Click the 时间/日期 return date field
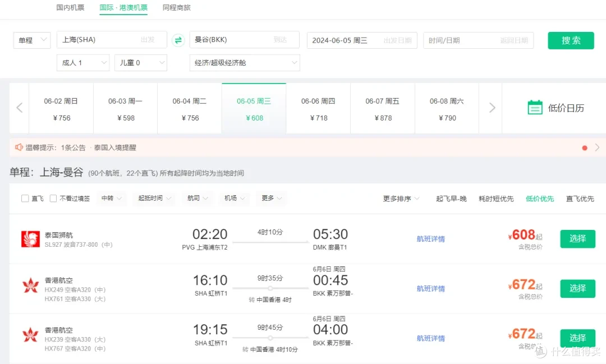The image size is (606, 364). (x=479, y=40)
